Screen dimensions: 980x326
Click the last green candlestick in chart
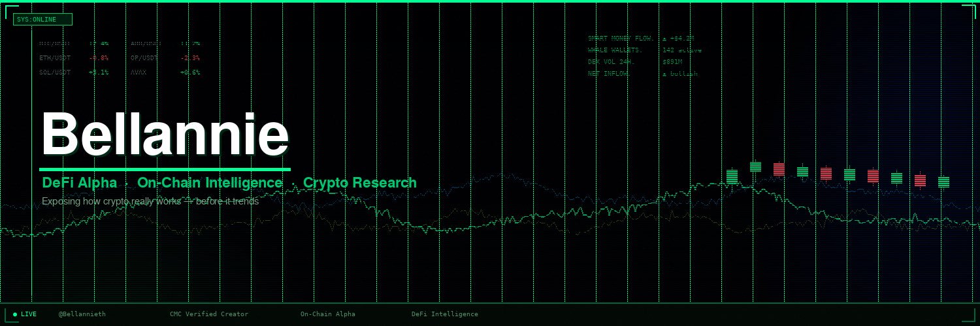coord(943,182)
